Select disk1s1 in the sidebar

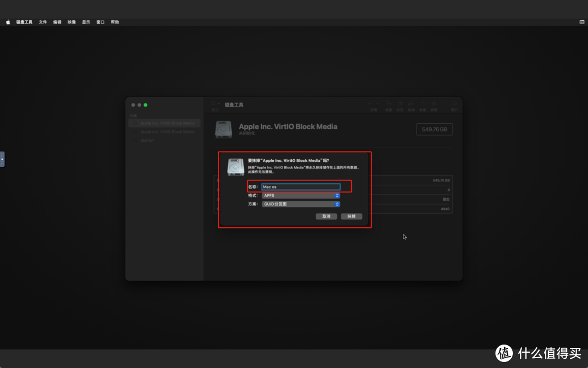pyautogui.click(x=147, y=140)
